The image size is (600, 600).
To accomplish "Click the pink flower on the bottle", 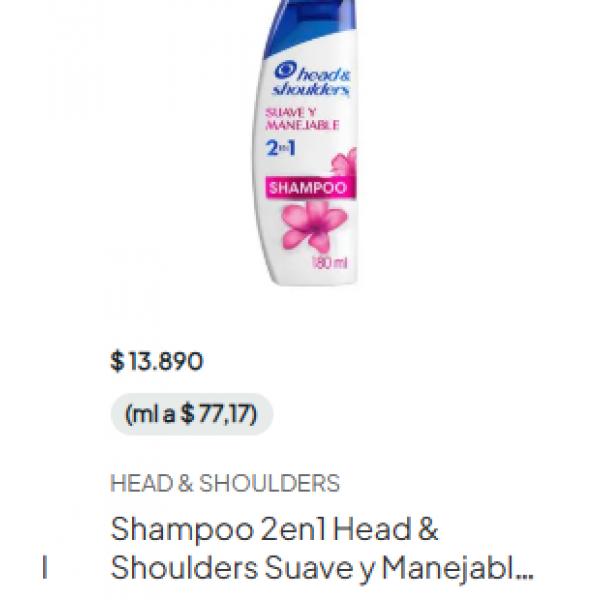I will (315, 226).
